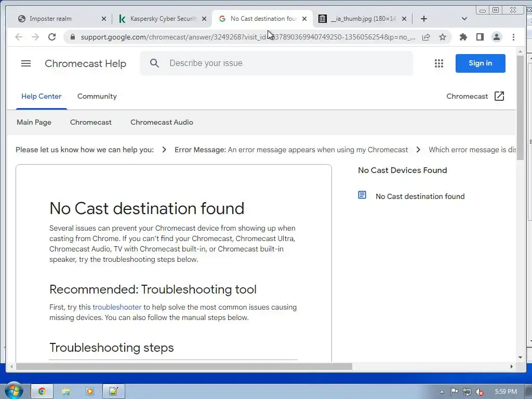Click the vertical scrollbar thumb
Screen dimensions: 532x399
point(521,108)
